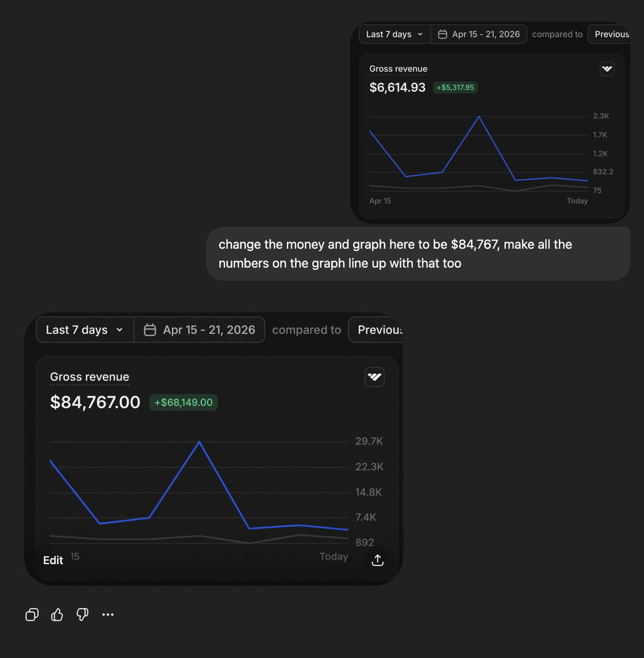Click the compared to text in generated image
Image resolution: width=644 pixels, height=658 pixels.
tap(307, 330)
